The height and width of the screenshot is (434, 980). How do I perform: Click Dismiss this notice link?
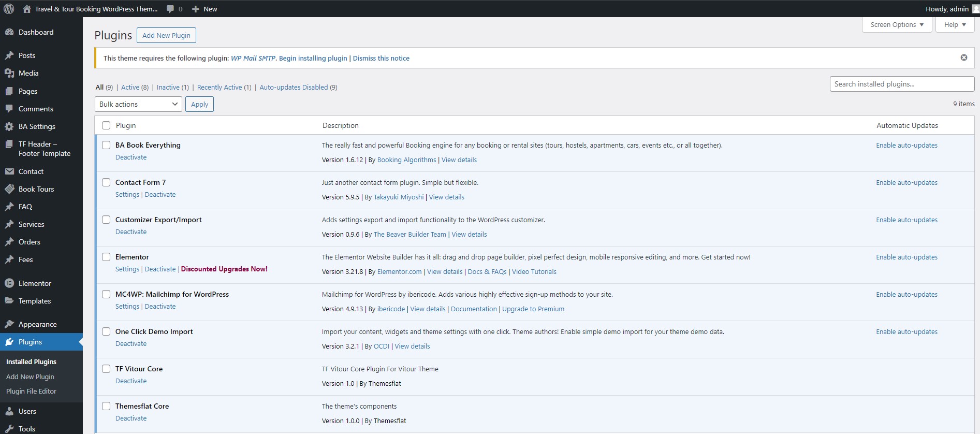pos(381,58)
